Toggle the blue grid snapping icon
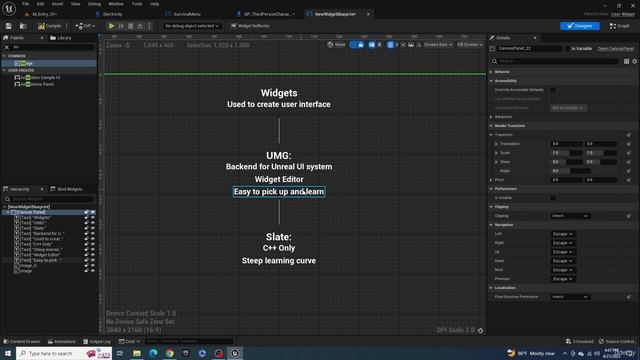The width and height of the screenshot is (640, 360). pos(390,44)
